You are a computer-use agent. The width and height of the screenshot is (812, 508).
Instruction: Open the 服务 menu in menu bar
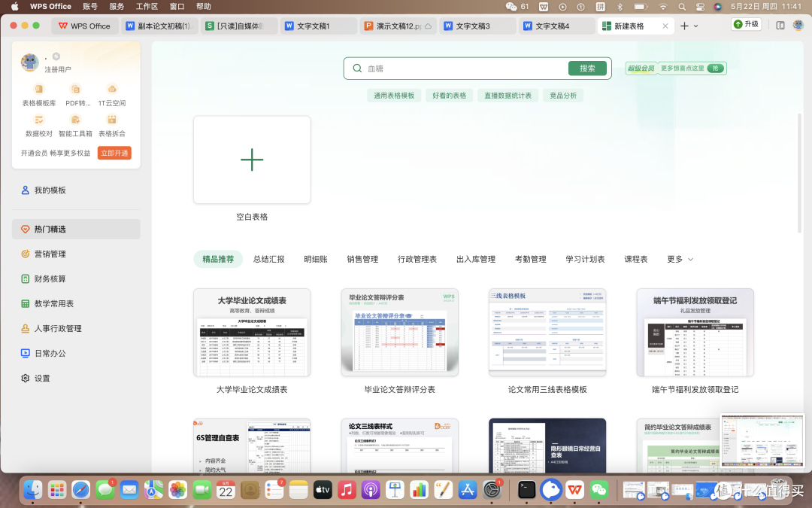(117, 7)
